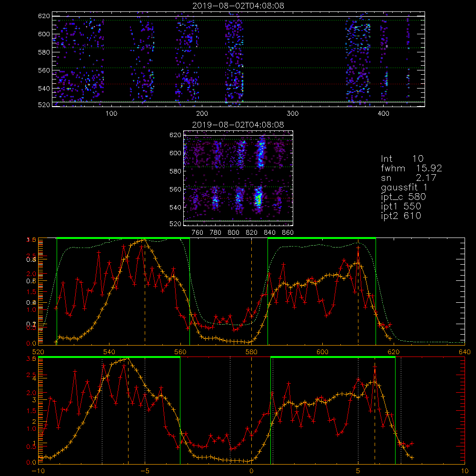Click dashed orange center line at 0 in bottom plot

coord(251,411)
